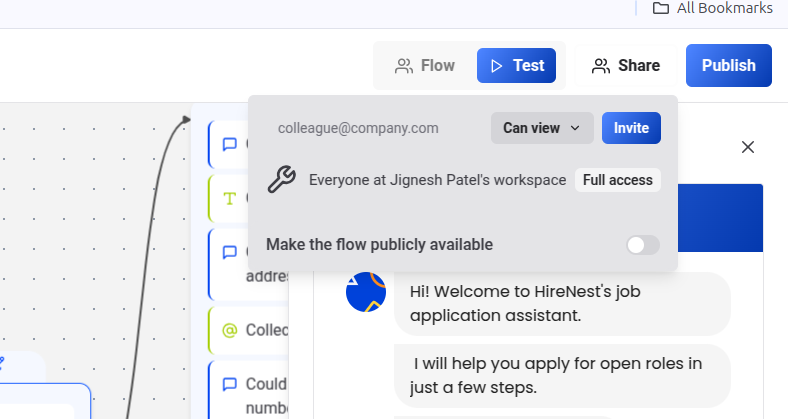The image size is (788, 419).
Task: Click the people icon in Share button
Action: click(x=601, y=66)
